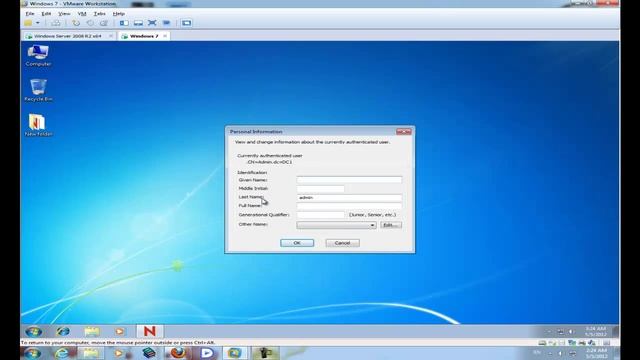Viewport: 640px width, 360px height.
Task: Open the Help menu in VMware
Action: point(118,13)
